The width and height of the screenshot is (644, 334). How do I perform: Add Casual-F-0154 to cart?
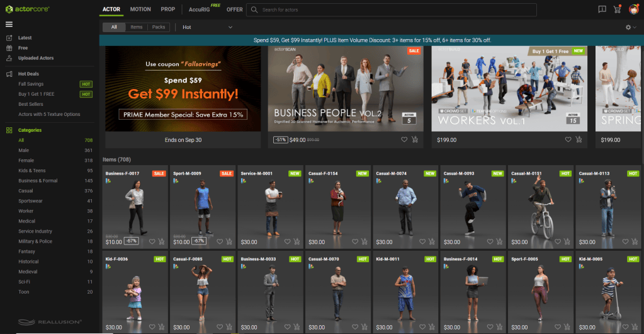364,241
